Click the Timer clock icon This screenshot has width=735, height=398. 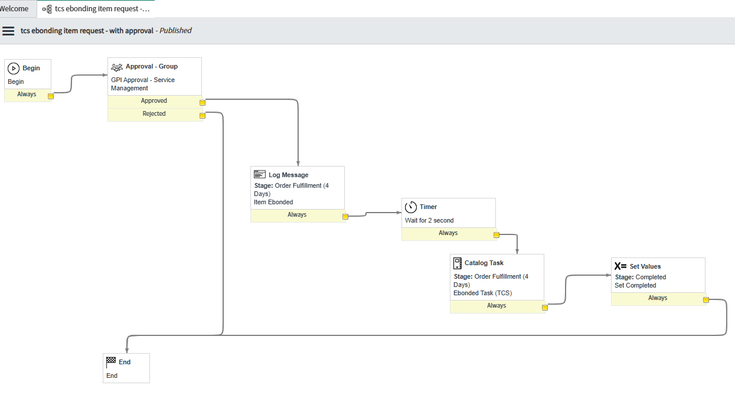(x=411, y=207)
